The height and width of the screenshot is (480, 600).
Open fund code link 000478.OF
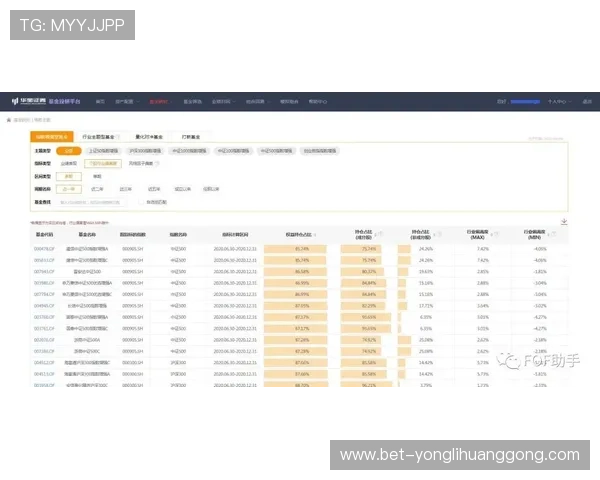coord(44,248)
